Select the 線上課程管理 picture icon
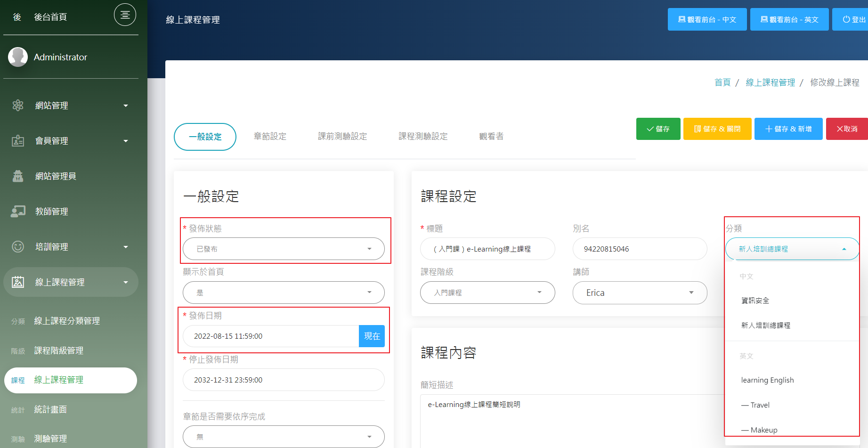The image size is (868, 448). point(17,282)
